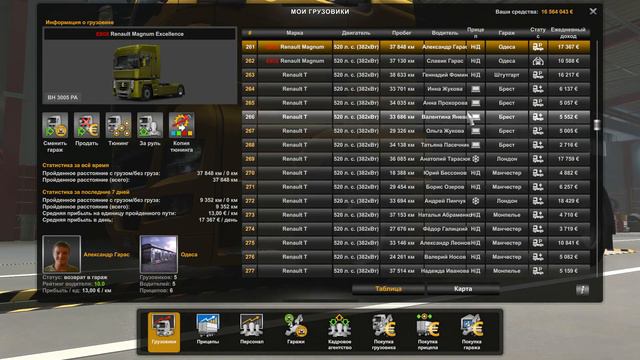Click garage status icon in row 262
This screenshot has width=640, height=360.
click(x=538, y=61)
